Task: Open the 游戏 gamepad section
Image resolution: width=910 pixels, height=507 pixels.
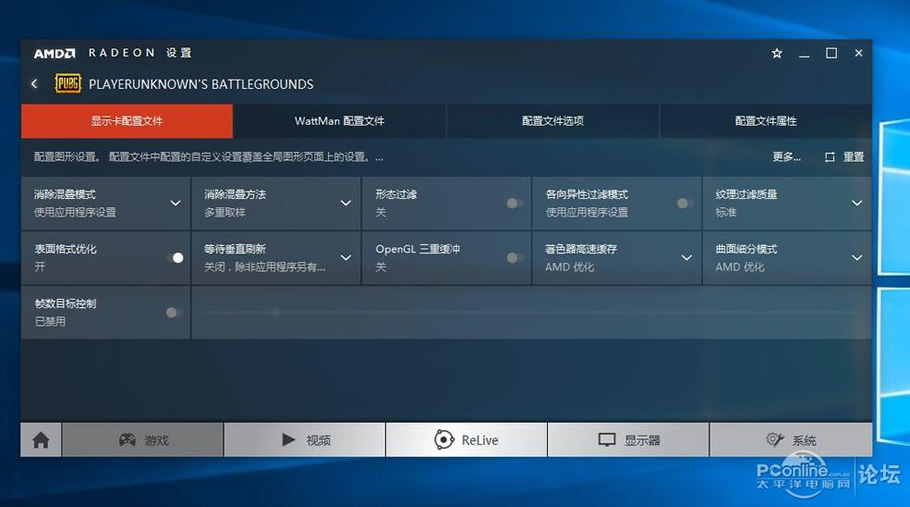Action: coord(143,440)
